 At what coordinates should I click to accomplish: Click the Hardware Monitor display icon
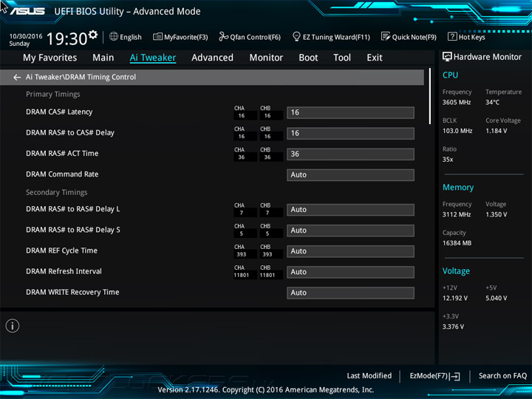tap(447, 57)
